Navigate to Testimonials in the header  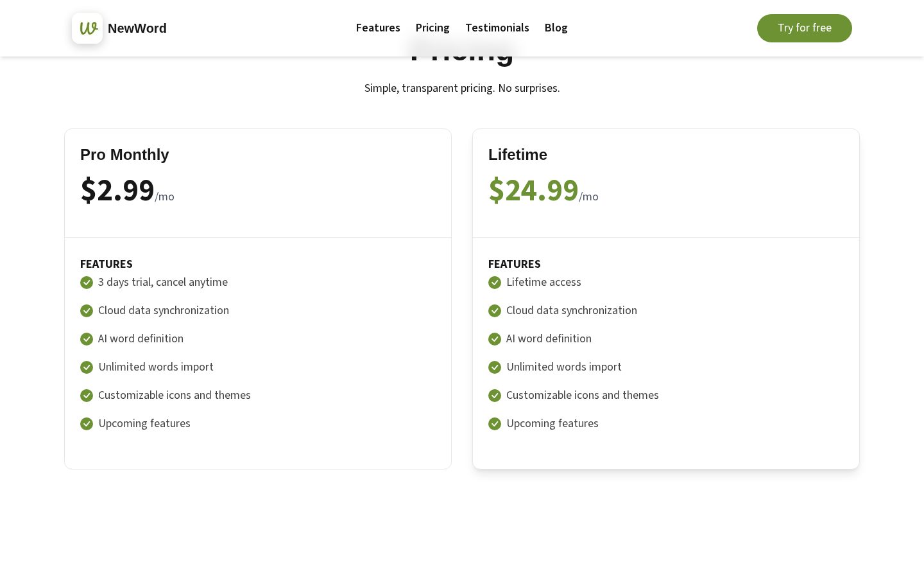(497, 28)
